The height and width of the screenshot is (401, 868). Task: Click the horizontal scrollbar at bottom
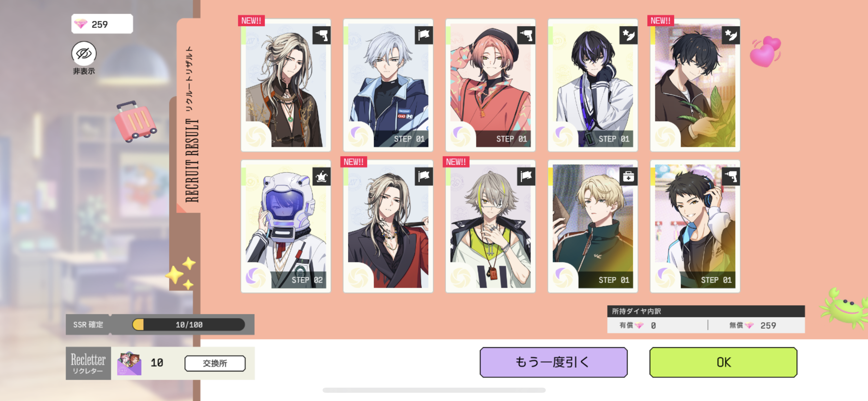coord(434,390)
